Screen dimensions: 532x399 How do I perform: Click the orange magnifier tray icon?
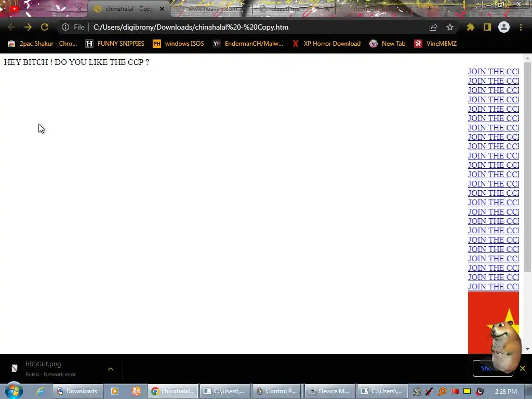(x=442, y=392)
